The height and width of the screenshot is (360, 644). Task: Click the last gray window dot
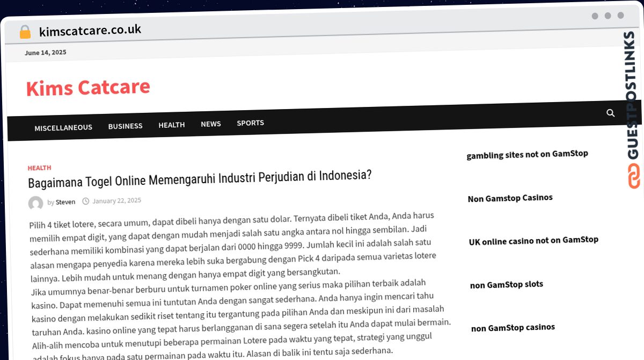[x=620, y=16]
